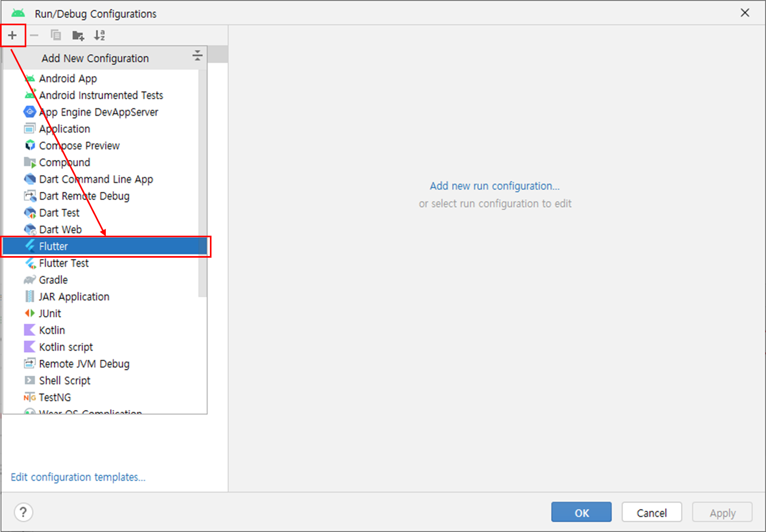
Task: Click the Dart Test icon
Action: 30,213
